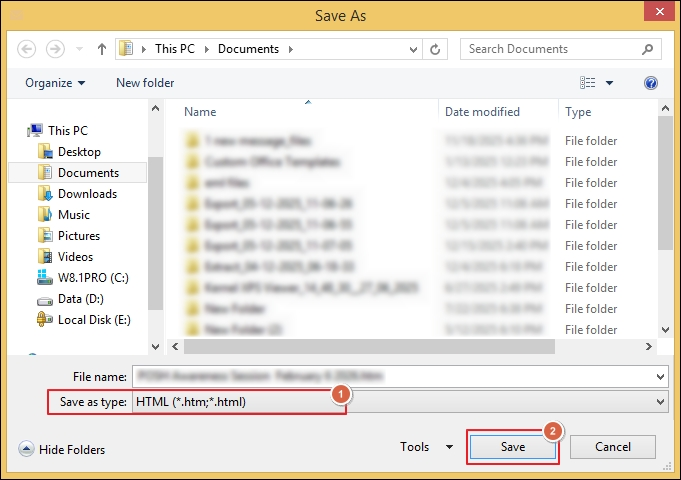Open Save as type combo box
The image size is (681, 480).
[x=400, y=402]
